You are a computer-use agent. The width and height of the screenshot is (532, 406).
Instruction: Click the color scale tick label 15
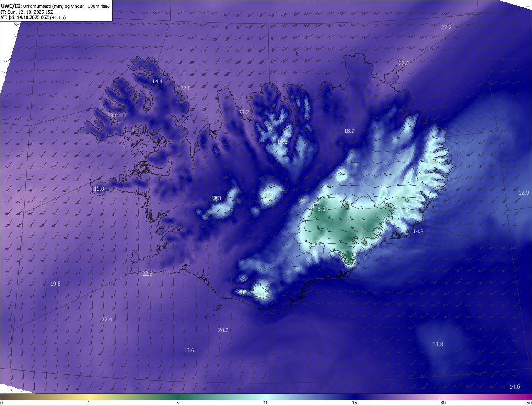click(x=355, y=403)
